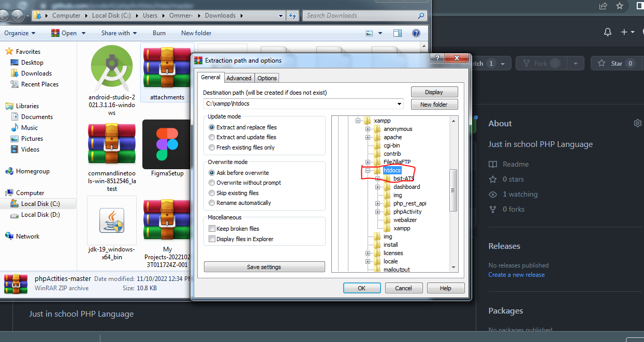Click Cancel in the extraction dialog

click(x=403, y=288)
